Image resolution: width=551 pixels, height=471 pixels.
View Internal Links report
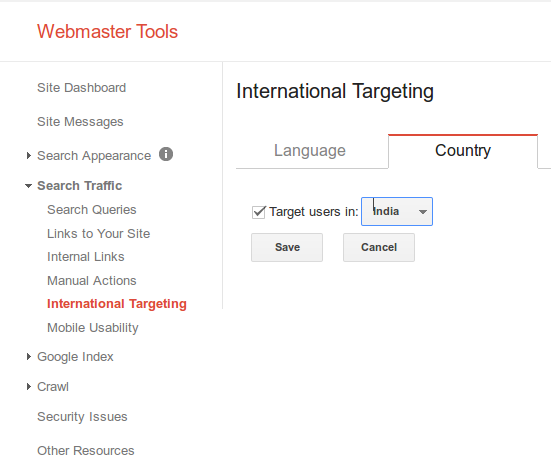pos(86,257)
